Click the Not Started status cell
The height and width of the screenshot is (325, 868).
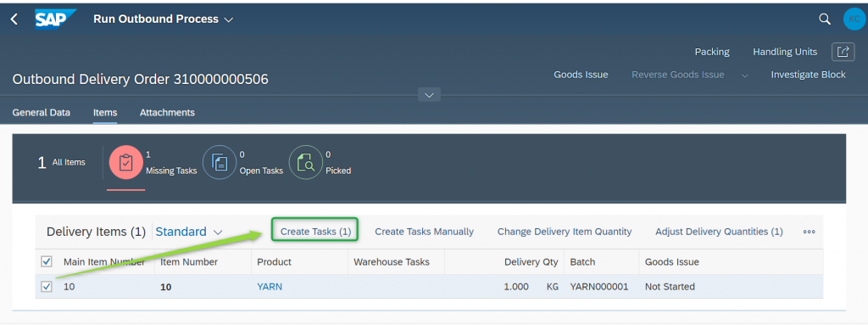(x=670, y=287)
